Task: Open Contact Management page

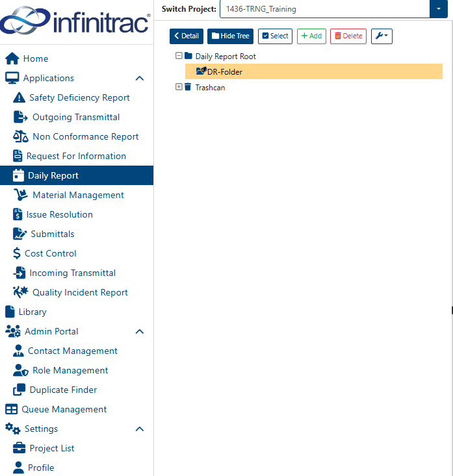Action: point(73,351)
